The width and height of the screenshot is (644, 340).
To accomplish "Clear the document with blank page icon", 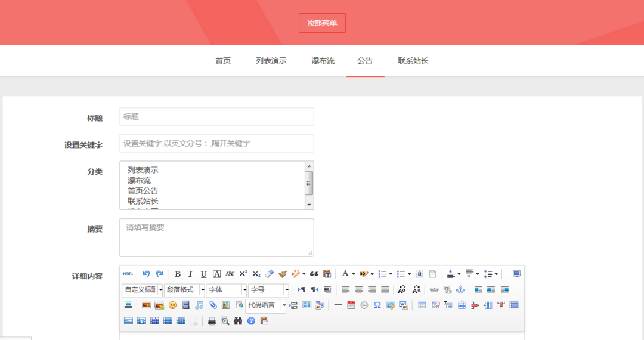I will pyautogui.click(x=432, y=274).
